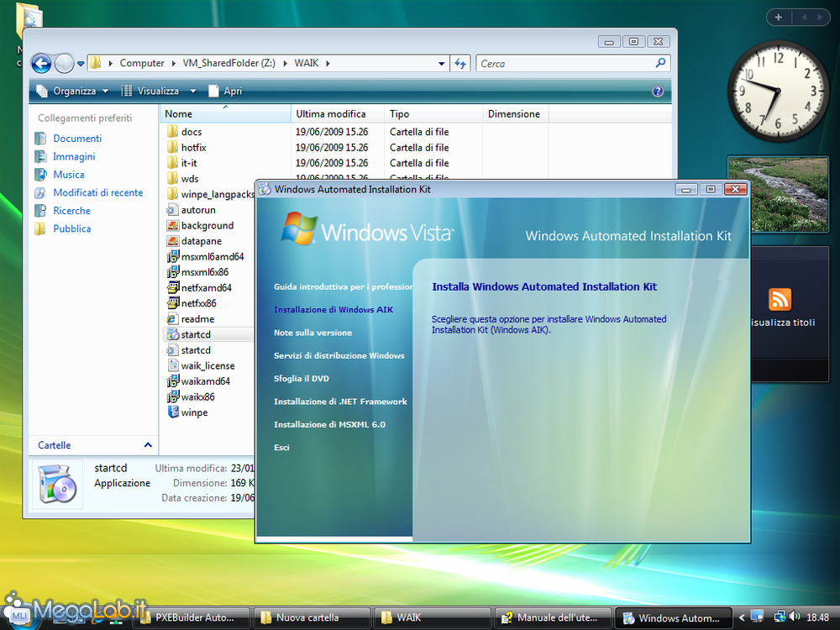The height and width of the screenshot is (630, 840).
Task: Click the magnifier search icon
Action: (660, 63)
